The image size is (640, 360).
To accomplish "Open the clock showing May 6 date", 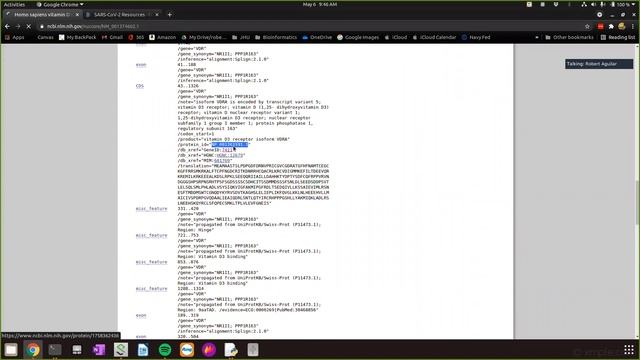I will pos(320,4).
